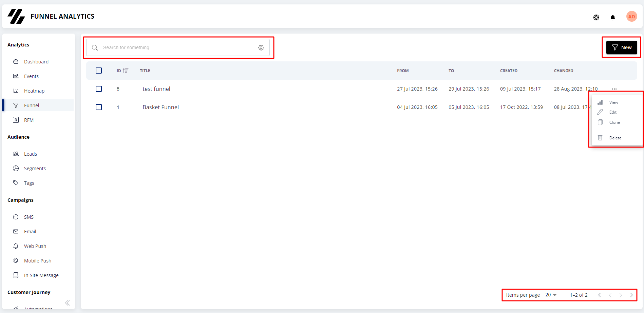This screenshot has height=313, width=644.
Task: Open the test funnel title
Action: pos(156,89)
